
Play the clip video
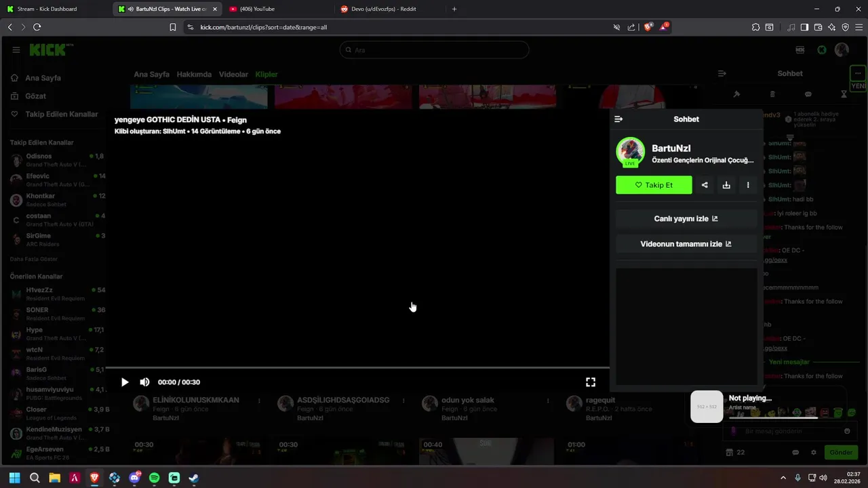(x=125, y=382)
